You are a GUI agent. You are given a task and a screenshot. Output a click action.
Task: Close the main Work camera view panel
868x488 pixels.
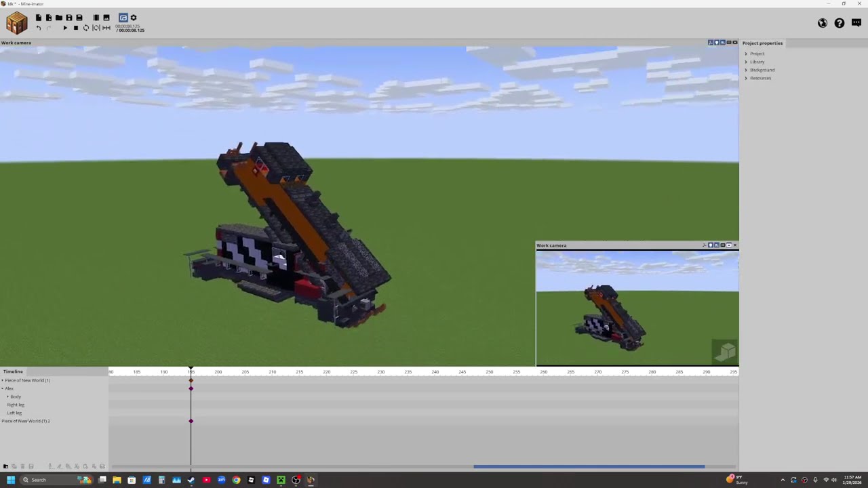click(735, 43)
